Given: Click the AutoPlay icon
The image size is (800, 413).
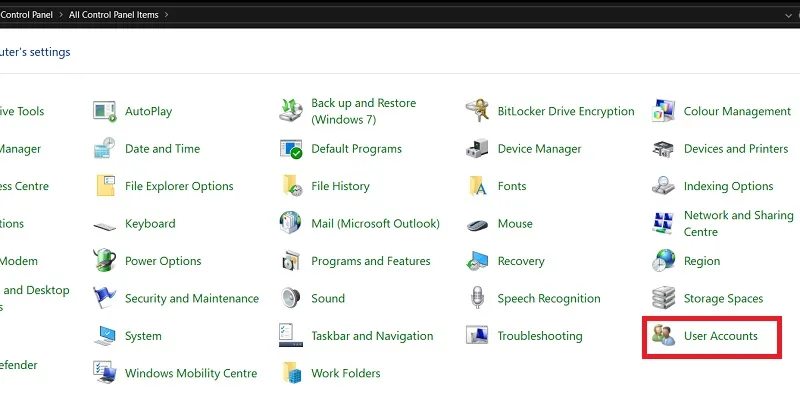Looking at the screenshot, I should [x=105, y=111].
